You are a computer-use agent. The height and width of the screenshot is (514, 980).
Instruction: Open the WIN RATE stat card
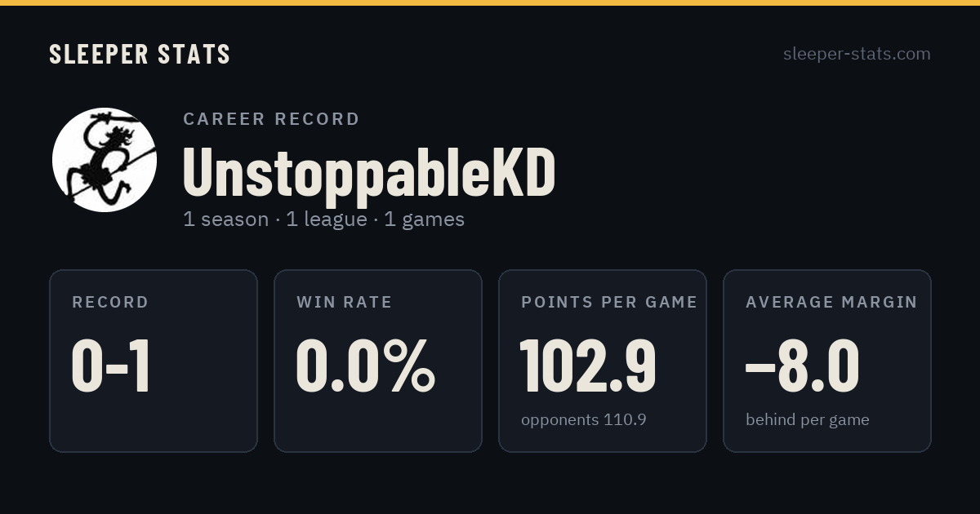[378, 361]
